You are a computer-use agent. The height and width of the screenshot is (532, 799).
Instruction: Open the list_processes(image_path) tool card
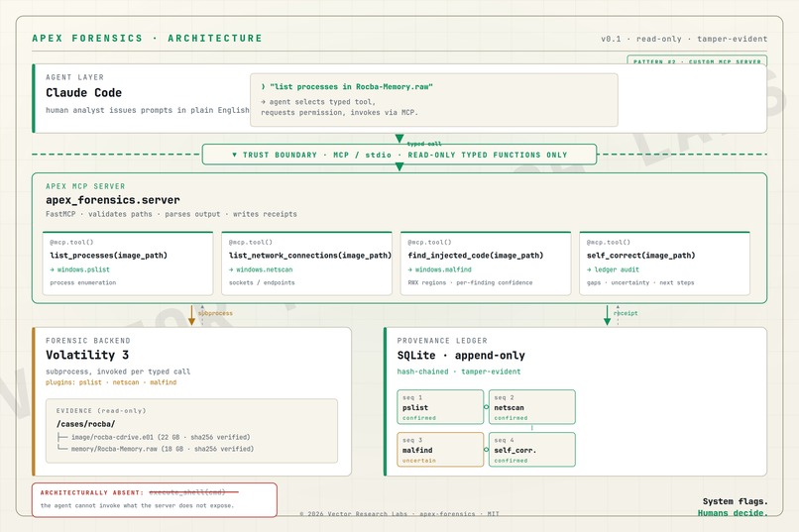[128, 264]
